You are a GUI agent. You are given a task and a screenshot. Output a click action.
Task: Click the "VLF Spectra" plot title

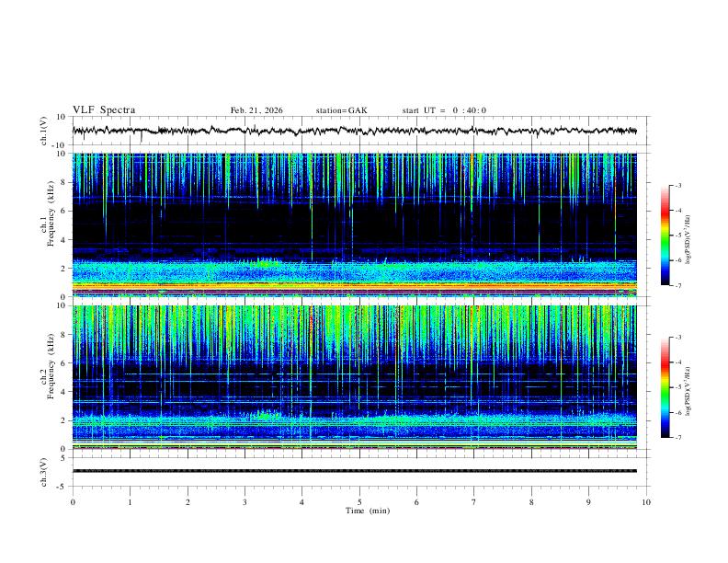(x=104, y=110)
